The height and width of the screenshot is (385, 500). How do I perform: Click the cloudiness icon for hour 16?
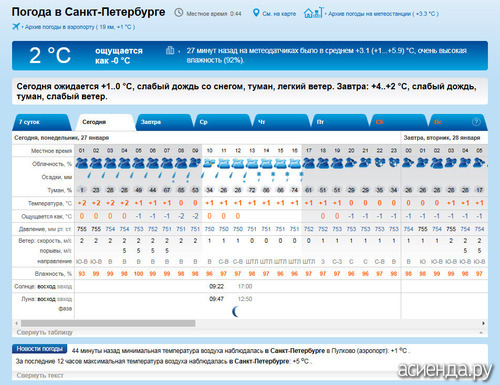click(295, 163)
